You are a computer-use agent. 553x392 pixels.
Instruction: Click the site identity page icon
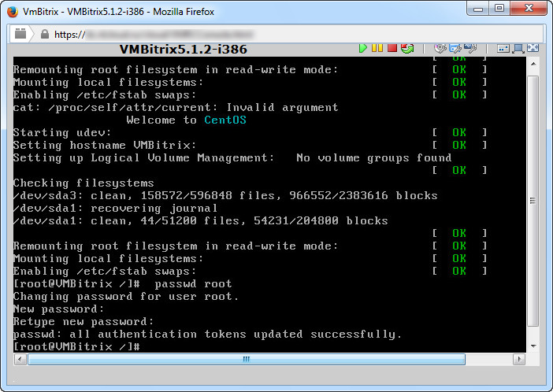pos(20,34)
